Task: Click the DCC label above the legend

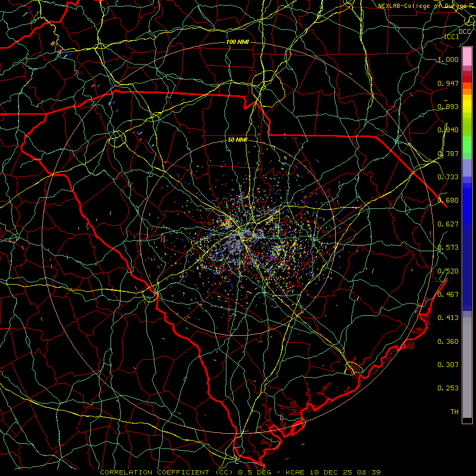Action: click(464, 31)
